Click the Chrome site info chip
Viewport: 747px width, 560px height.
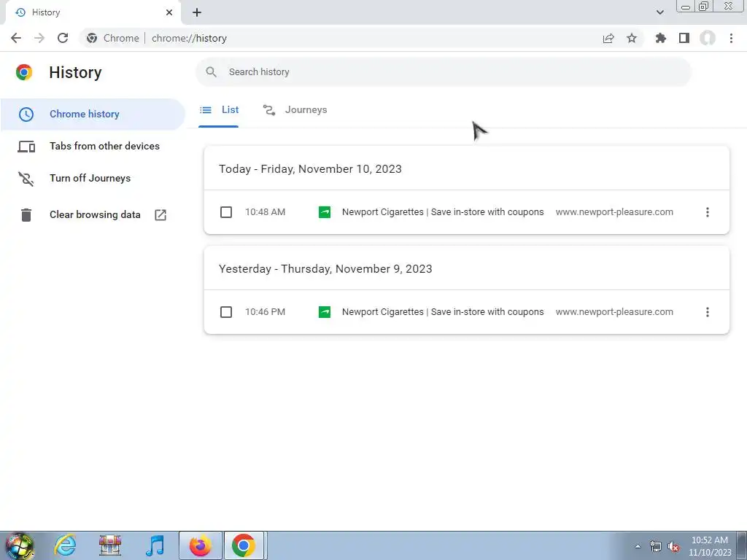pos(113,38)
